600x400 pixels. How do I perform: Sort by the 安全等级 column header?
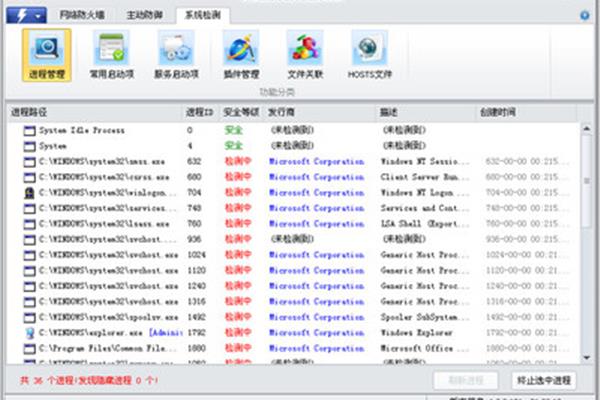(x=241, y=112)
